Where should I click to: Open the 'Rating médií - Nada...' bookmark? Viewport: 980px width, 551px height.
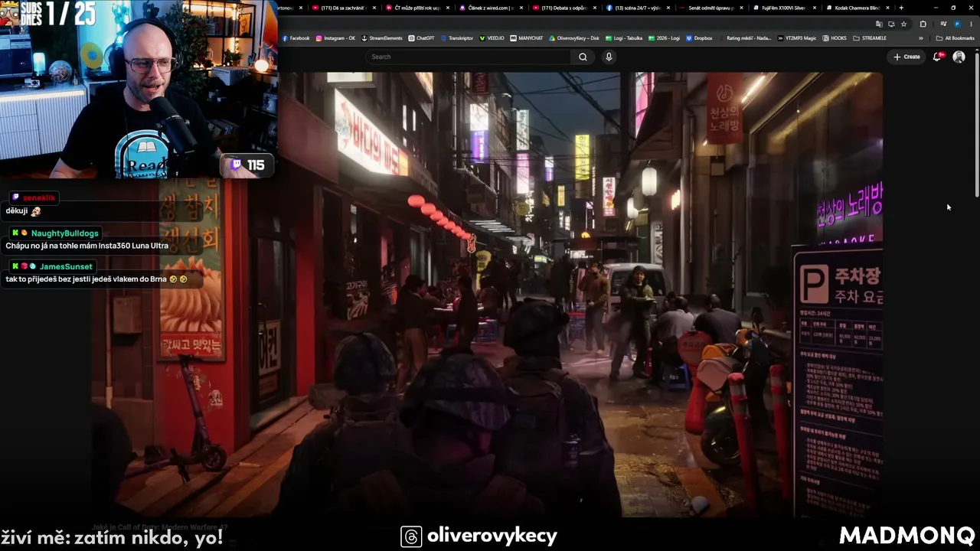745,38
